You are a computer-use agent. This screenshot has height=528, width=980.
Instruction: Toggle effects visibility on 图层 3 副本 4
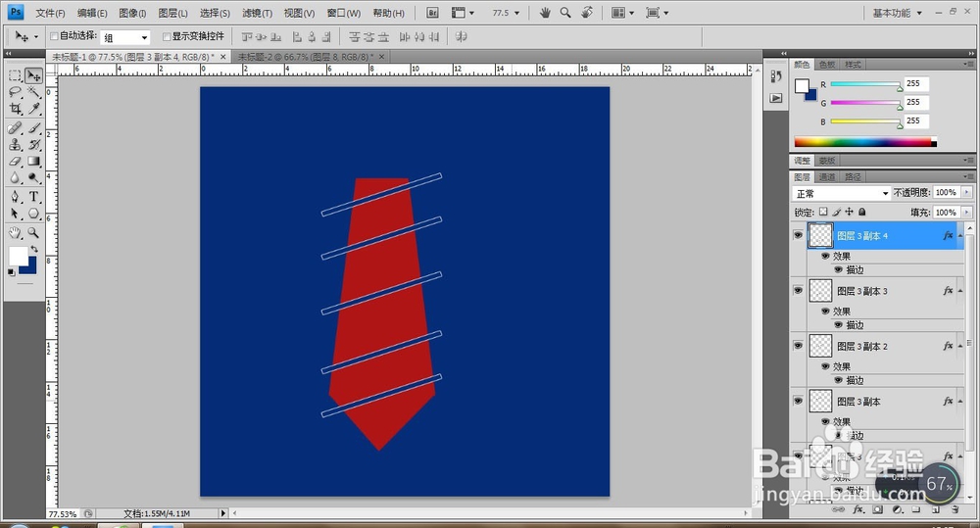click(825, 257)
